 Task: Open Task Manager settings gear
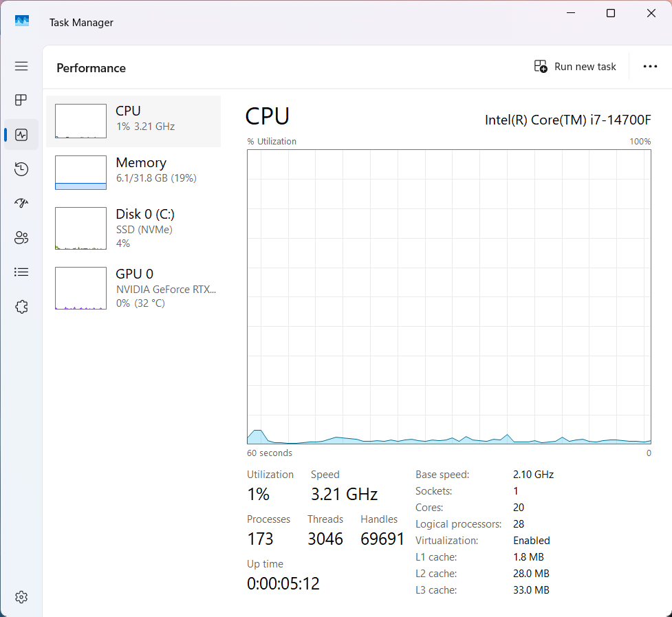[21, 597]
